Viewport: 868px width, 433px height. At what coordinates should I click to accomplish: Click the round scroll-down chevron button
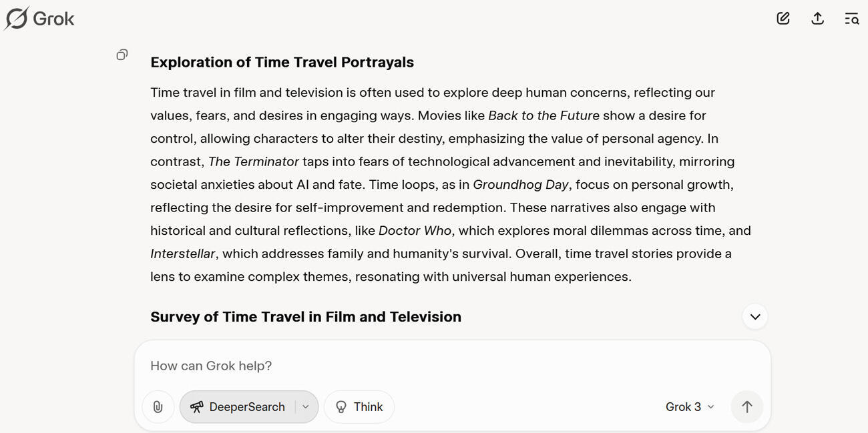[755, 317]
